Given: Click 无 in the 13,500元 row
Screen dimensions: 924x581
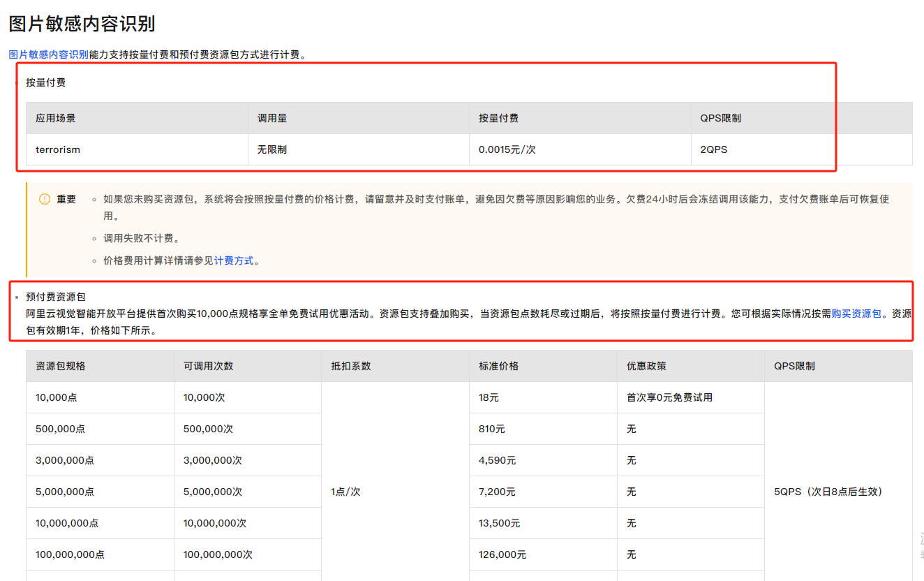Looking at the screenshot, I should pos(691,523).
